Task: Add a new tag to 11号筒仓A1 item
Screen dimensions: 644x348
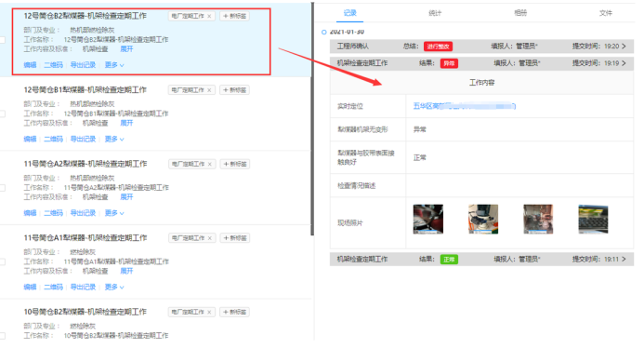Action: [235, 238]
